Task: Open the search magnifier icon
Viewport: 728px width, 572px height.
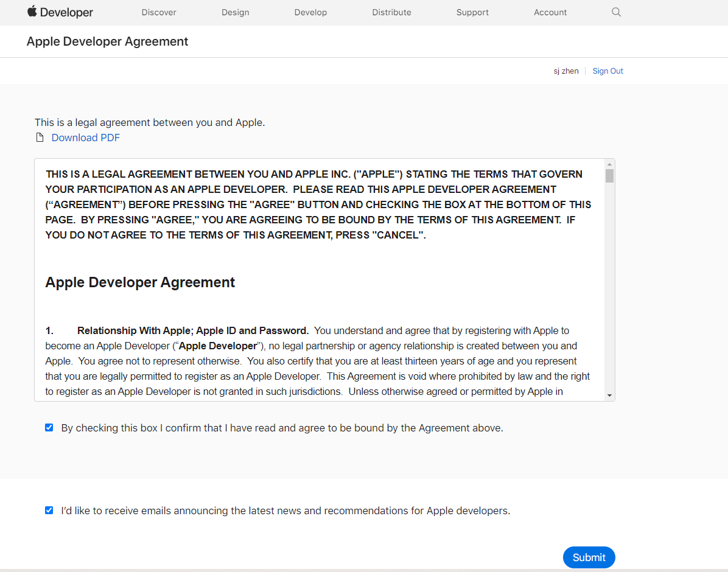Action: click(616, 12)
